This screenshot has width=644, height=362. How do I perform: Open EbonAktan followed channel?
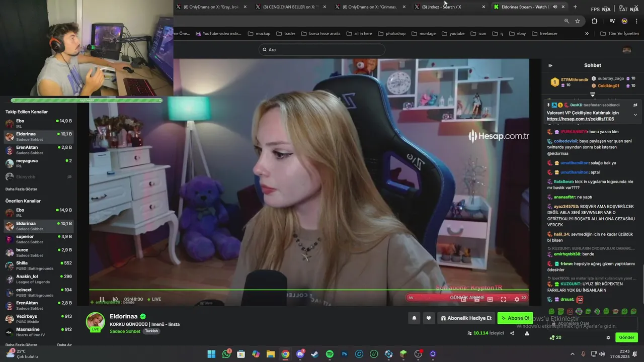[x=38, y=150]
